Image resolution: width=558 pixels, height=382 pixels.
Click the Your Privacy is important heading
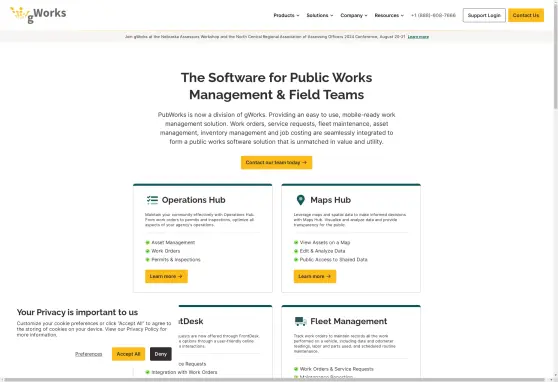coord(77,312)
